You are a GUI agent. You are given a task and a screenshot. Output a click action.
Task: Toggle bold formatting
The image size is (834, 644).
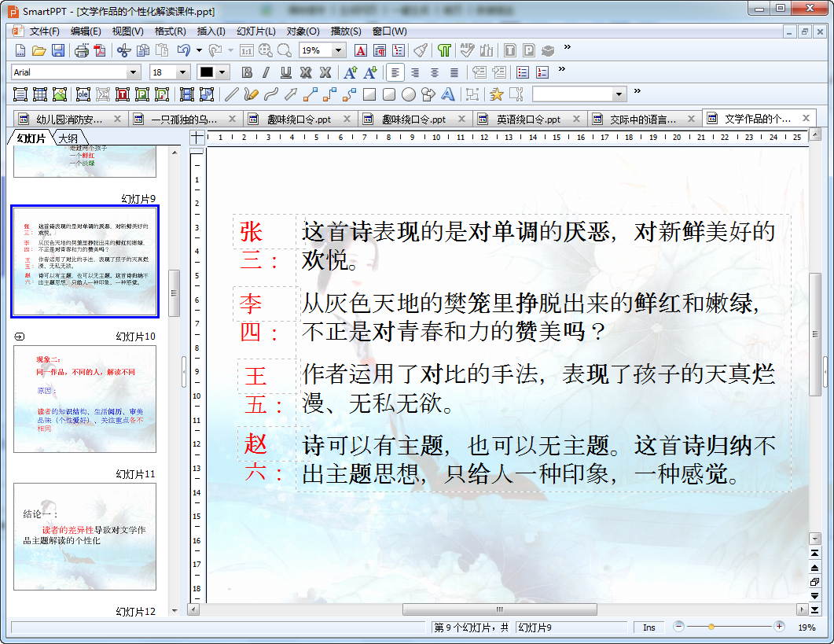(x=247, y=72)
